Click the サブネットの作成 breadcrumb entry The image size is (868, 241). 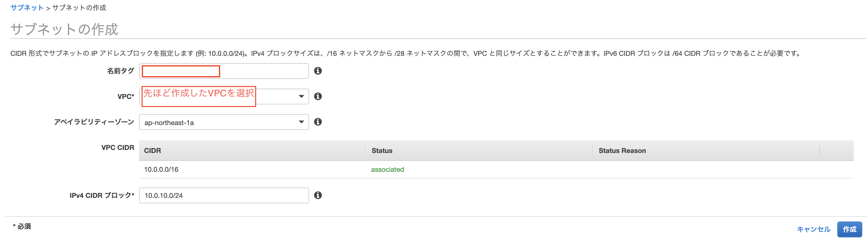(x=78, y=7)
